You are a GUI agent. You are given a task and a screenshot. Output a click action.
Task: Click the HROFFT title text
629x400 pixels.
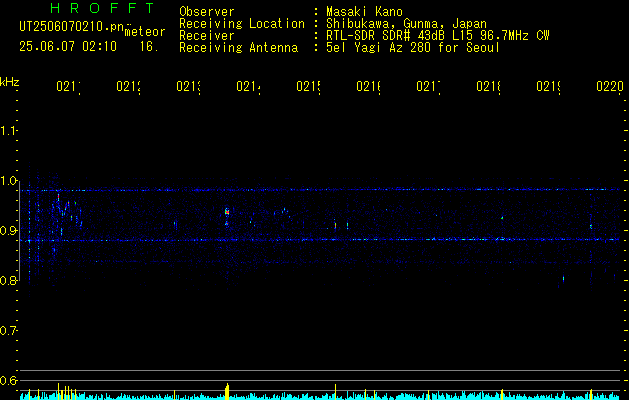coord(103,8)
